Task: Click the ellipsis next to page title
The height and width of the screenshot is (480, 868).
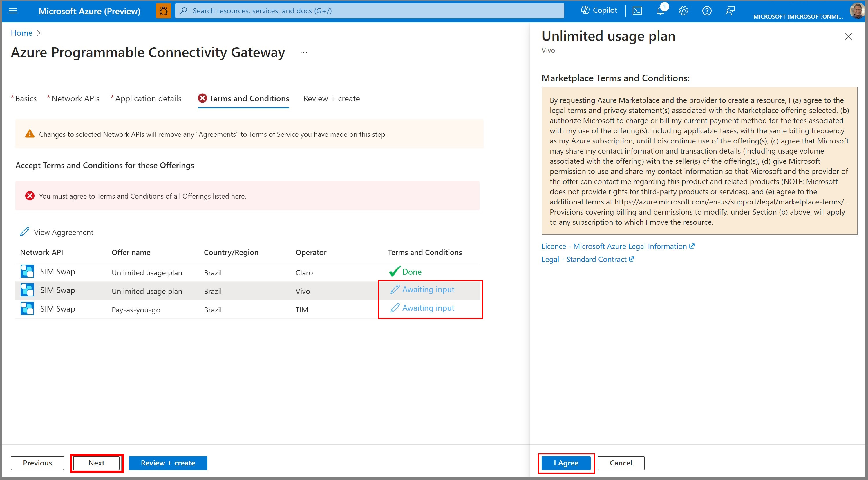Action: coord(304,53)
